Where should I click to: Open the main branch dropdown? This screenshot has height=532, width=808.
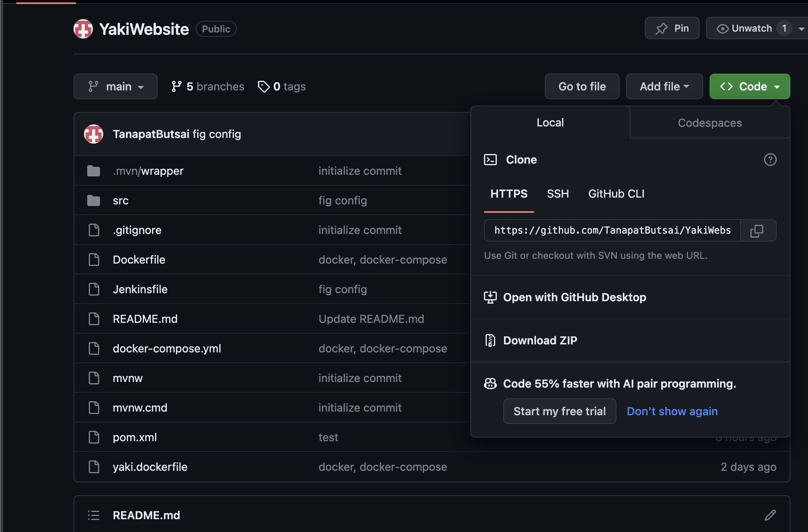pos(116,86)
